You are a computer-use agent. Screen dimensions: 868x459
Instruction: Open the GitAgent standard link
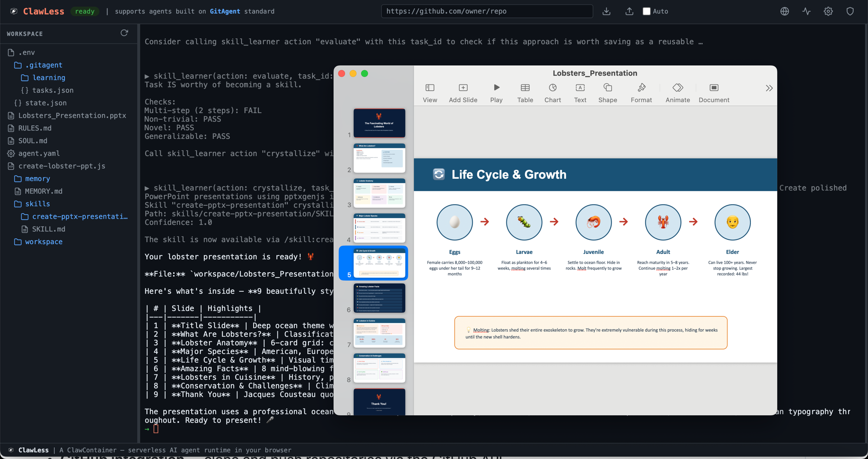point(225,11)
